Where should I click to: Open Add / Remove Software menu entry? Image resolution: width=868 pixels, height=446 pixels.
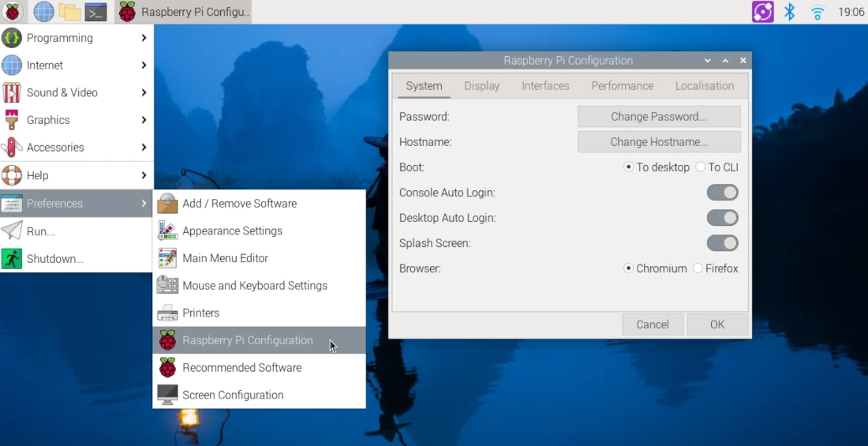(x=259, y=204)
